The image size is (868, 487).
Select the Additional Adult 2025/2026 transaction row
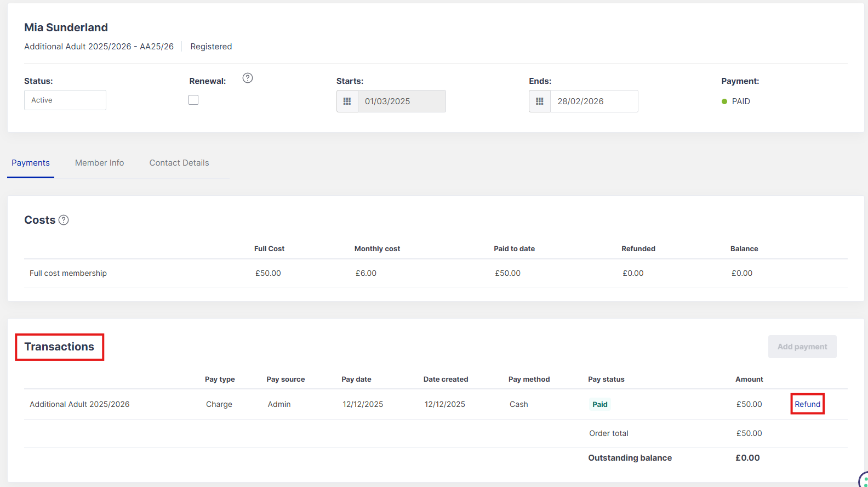[x=79, y=404]
